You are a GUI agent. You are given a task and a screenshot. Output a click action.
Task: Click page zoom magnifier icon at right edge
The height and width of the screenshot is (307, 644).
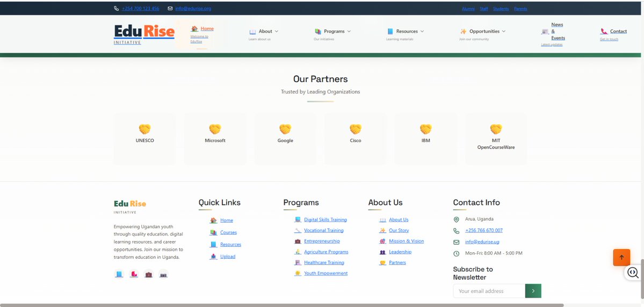633,273
